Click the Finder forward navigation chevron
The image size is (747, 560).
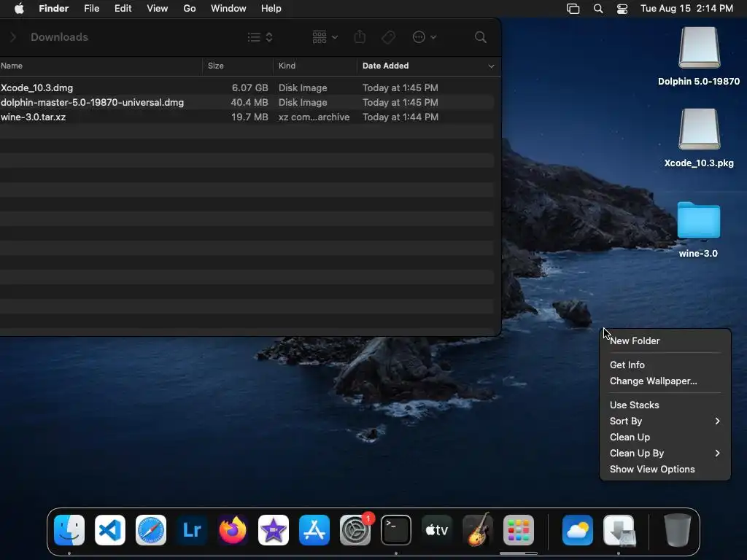[x=13, y=37]
